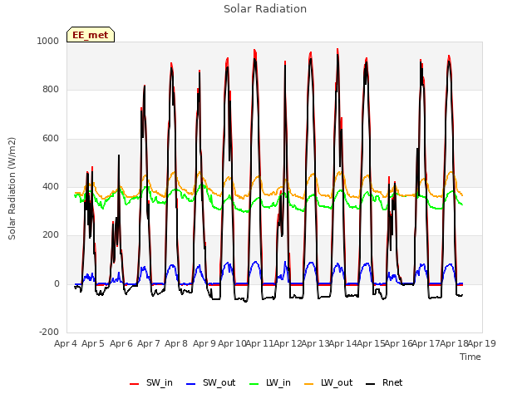Click the LW_in legend label
The image size is (532, 399).
(278, 382)
